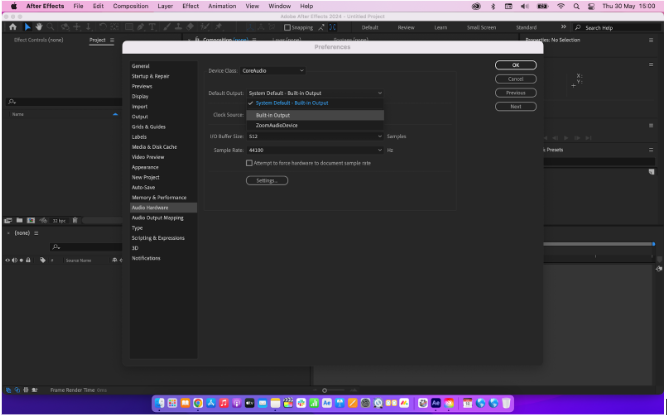The height and width of the screenshot is (415, 667).
Task: Select the General preferences category
Action: [163, 66]
